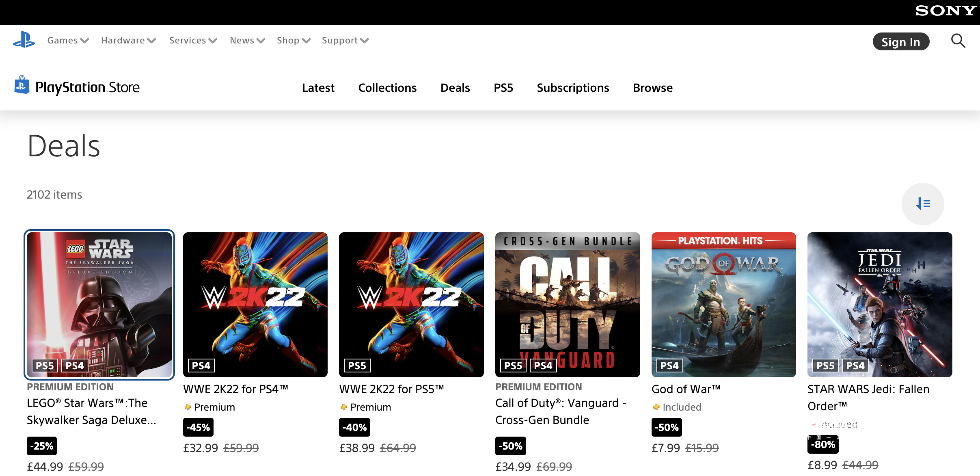980x476 pixels.
Task: Expand the Services dropdown menu
Action: [193, 40]
